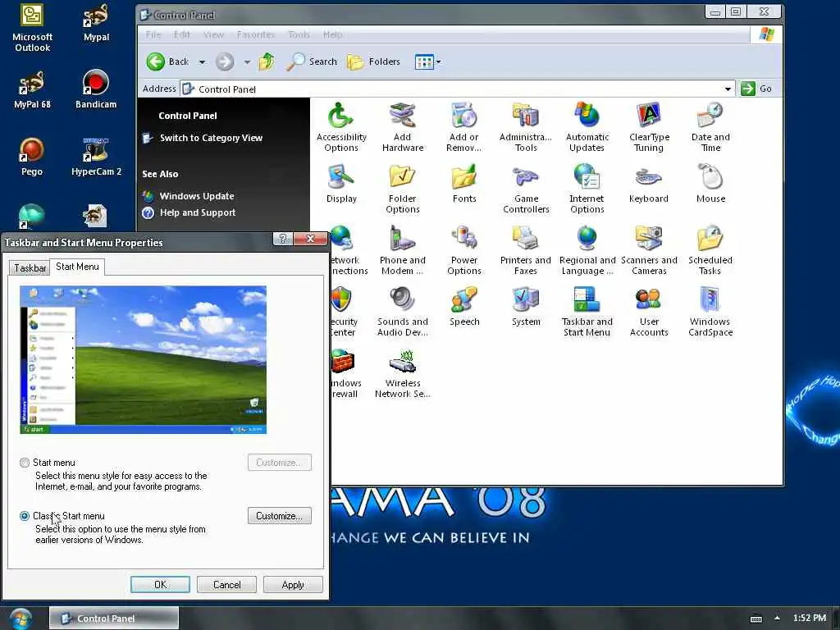
Task: Open Sounds and Audio Devices icon
Action: 402,313
